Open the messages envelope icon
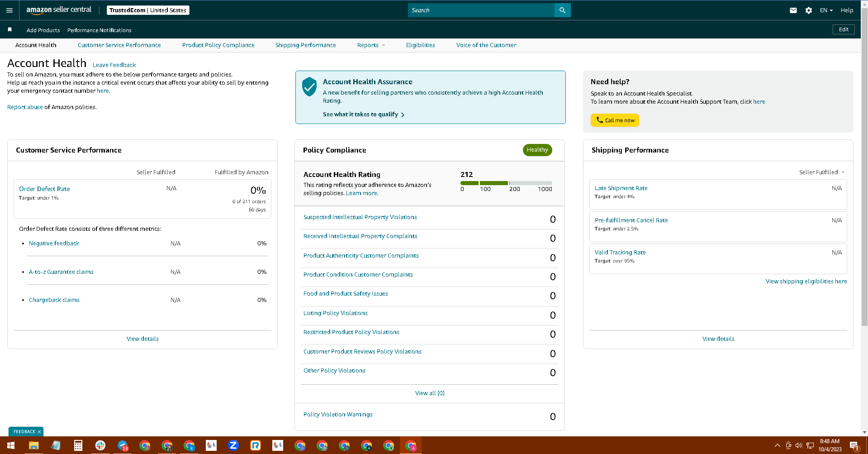The height and width of the screenshot is (454, 868). pos(793,10)
